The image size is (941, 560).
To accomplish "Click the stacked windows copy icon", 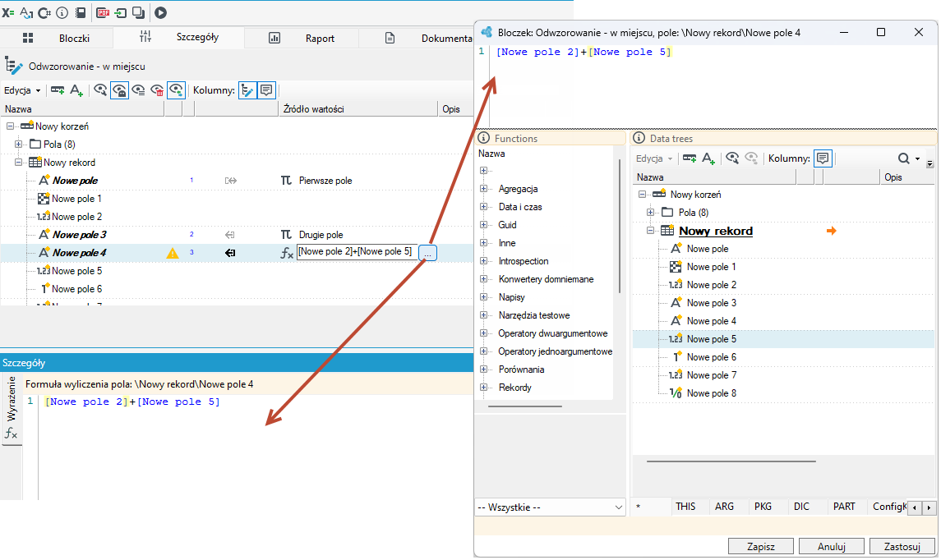I will tap(139, 12).
